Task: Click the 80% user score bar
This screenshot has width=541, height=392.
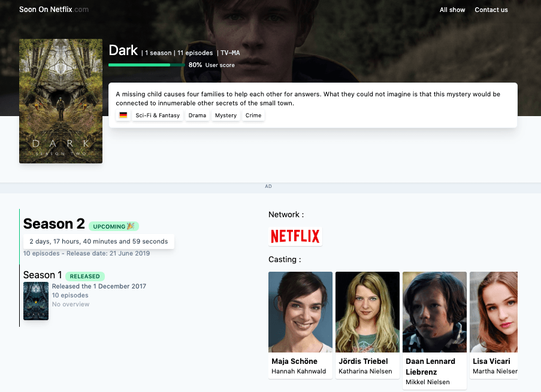Action: (147, 65)
